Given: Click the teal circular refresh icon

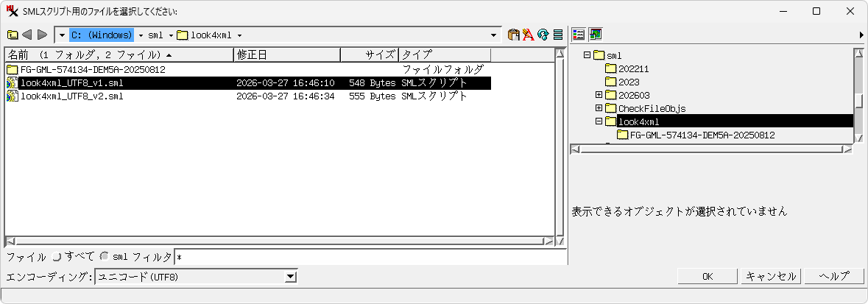Looking at the screenshot, I should click(543, 35).
